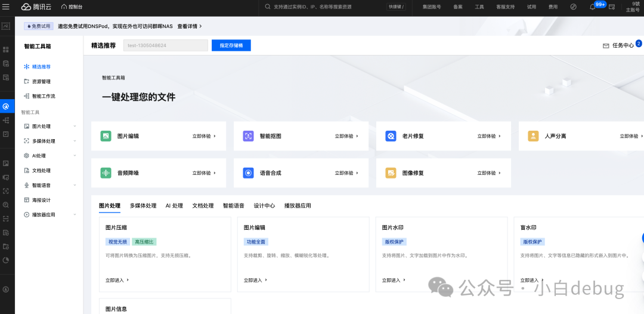
Task: Click 立即体验 on the 图片编辑 card
Action: (x=204, y=136)
